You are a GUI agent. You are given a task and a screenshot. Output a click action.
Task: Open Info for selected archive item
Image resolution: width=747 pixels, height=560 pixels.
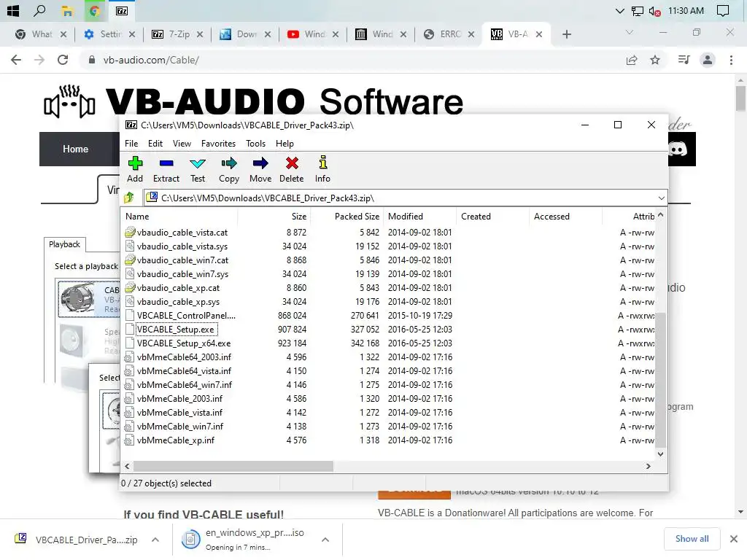point(322,169)
